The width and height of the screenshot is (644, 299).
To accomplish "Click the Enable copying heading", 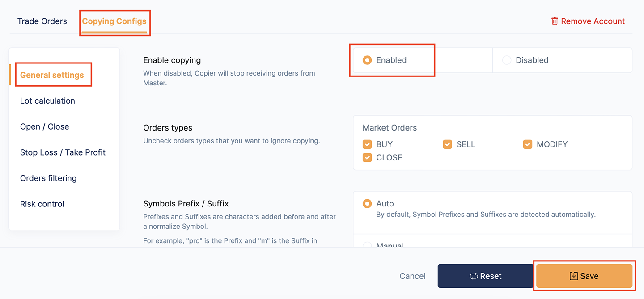I will click(172, 60).
